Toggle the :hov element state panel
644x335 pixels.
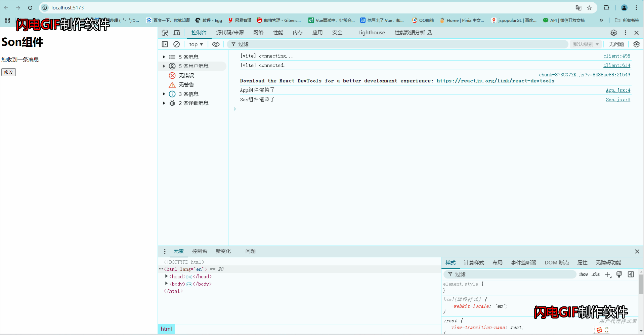click(x=583, y=274)
